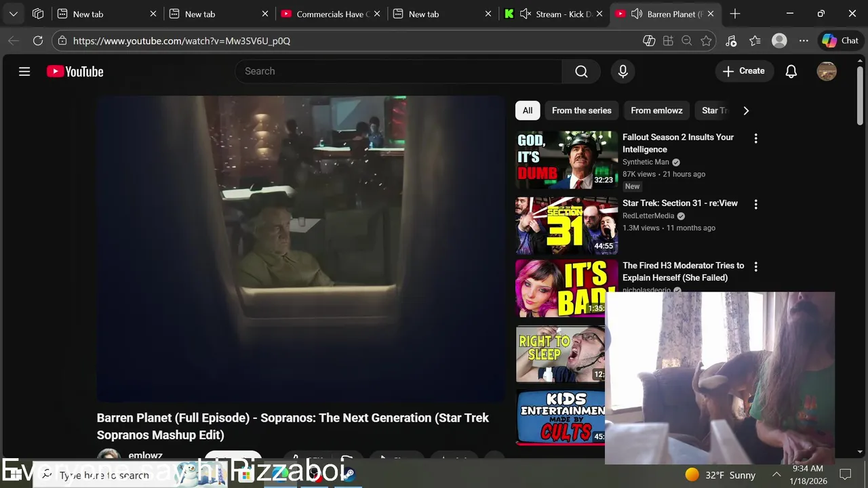
Task: Go to the YouTube home logo
Action: point(75,71)
